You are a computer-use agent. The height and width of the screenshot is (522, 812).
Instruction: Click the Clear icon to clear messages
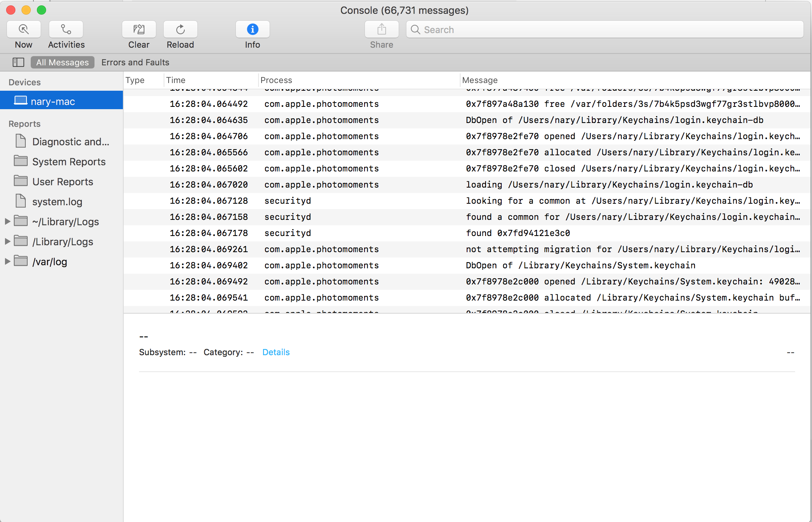[139, 29]
